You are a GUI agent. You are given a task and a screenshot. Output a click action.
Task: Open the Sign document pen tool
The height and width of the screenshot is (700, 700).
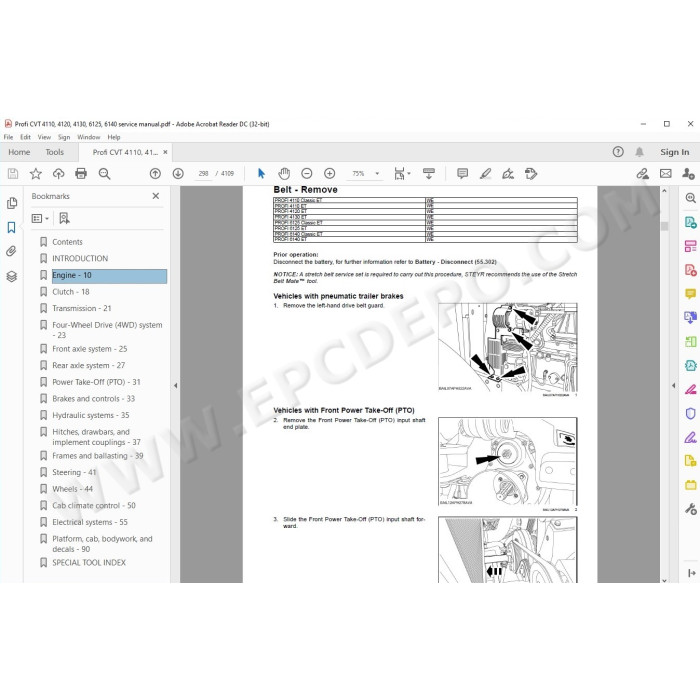pyautogui.click(x=508, y=174)
